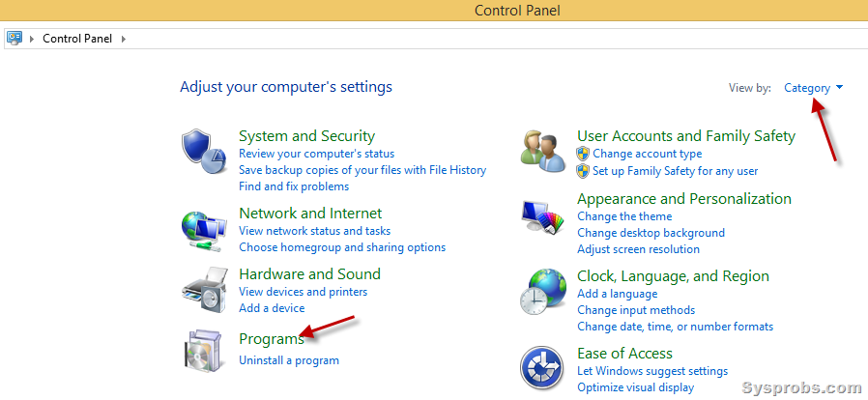Screen dimensions: 868x400
Task: Expand the arrow after Control Panel breadcrumb
Action: coord(123,39)
